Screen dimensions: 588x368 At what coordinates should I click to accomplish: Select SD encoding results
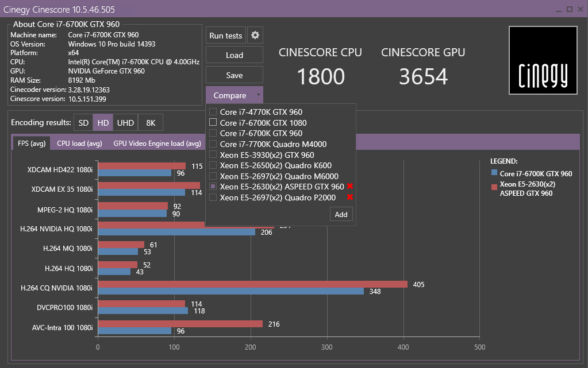(83, 123)
